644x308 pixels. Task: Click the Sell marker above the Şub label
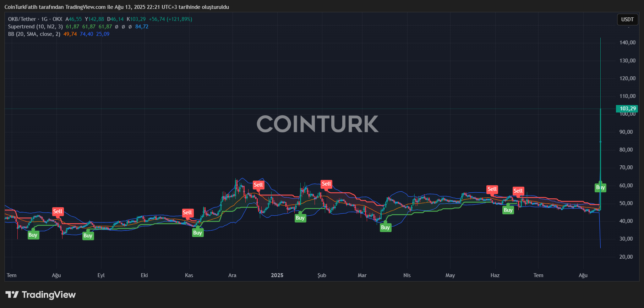click(326, 184)
